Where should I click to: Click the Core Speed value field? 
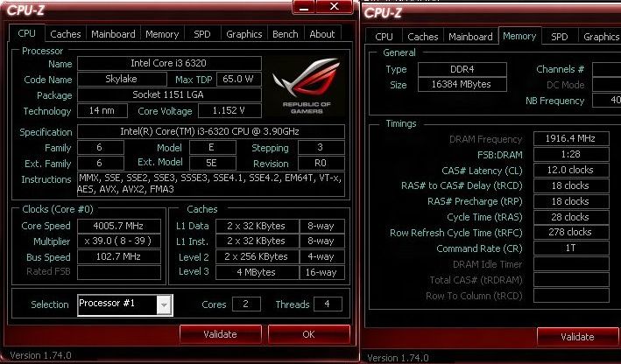(x=119, y=226)
